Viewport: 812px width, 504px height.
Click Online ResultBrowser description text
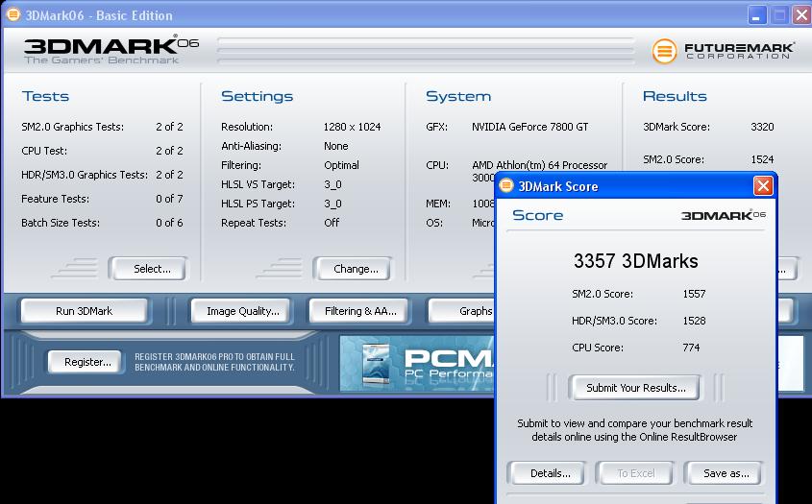[634, 430]
